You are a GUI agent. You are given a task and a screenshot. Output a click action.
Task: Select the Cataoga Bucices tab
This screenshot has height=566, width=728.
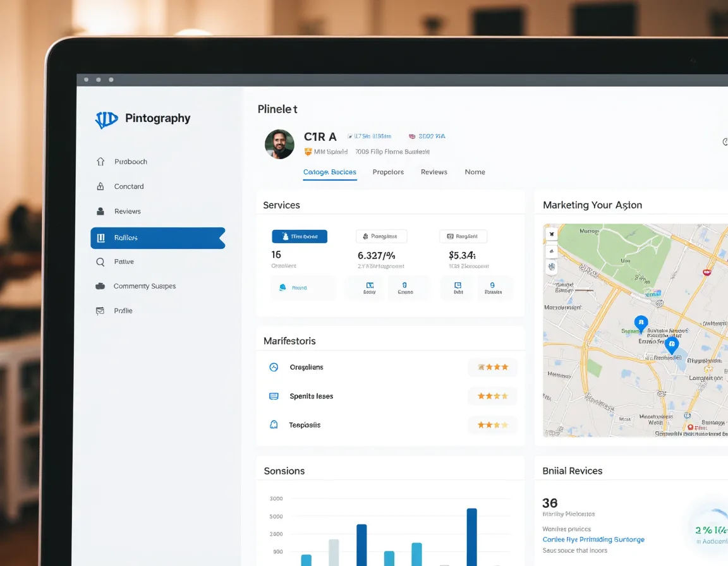pyautogui.click(x=330, y=172)
